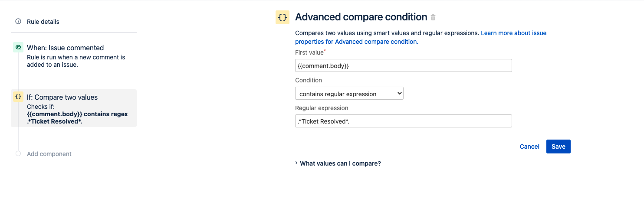Screen dimensions: 644x215
Task: Open the Condition dropdown menu
Action: (x=349, y=93)
